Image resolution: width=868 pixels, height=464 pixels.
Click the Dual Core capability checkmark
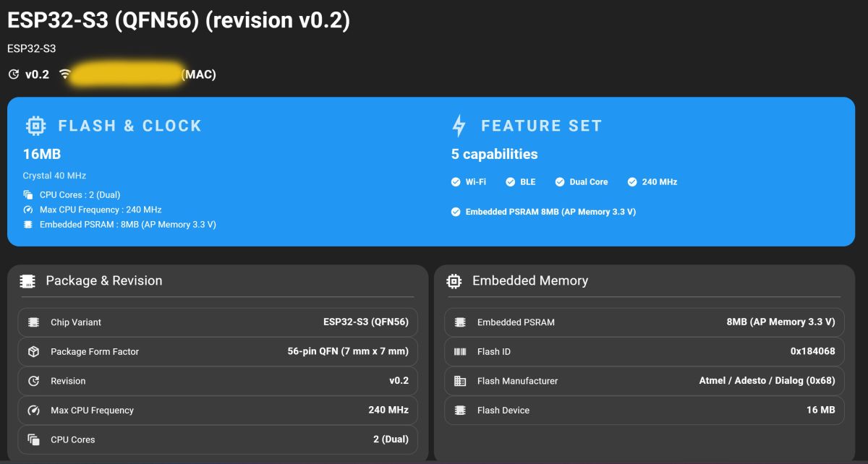[x=560, y=182]
